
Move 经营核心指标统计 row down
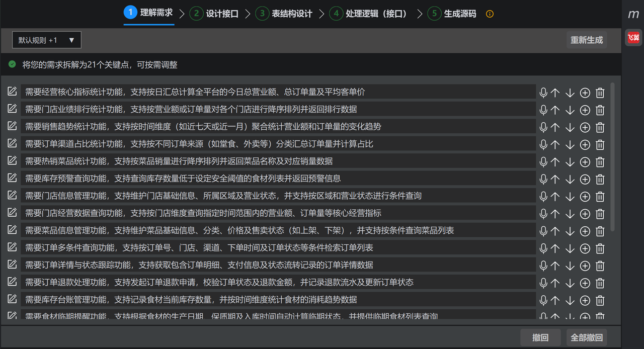point(570,93)
